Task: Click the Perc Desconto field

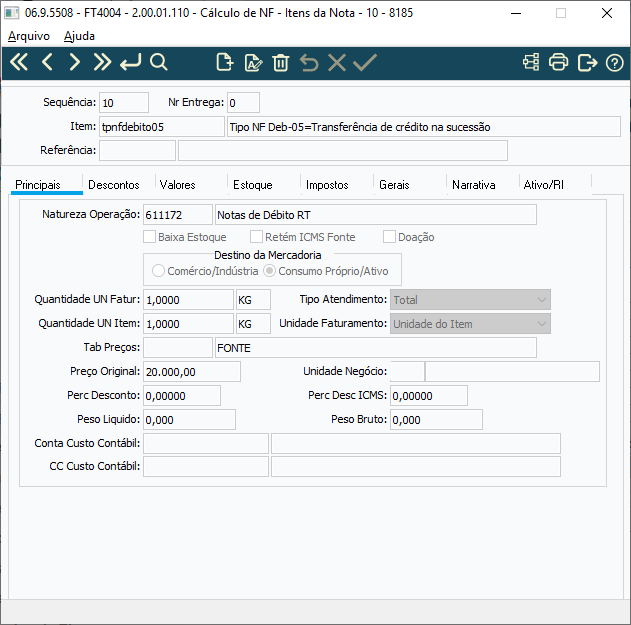Action: tap(182, 396)
